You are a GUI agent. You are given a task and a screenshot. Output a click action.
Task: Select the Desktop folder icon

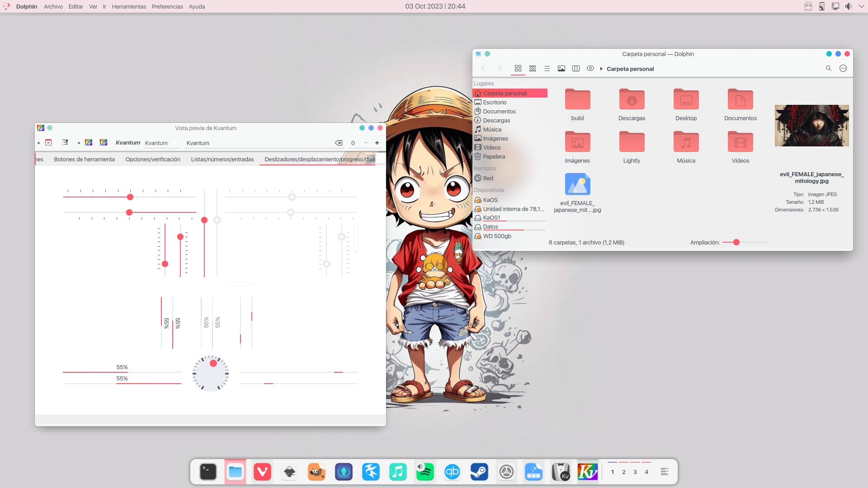point(686,99)
